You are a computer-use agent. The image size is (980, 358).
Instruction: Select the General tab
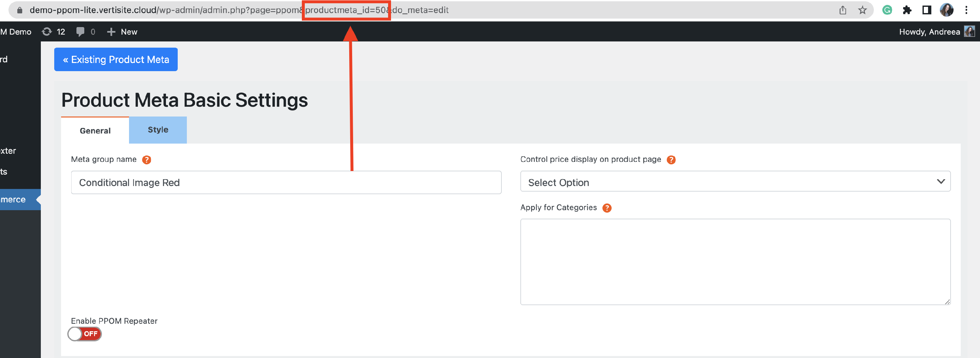pyautogui.click(x=95, y=131)
